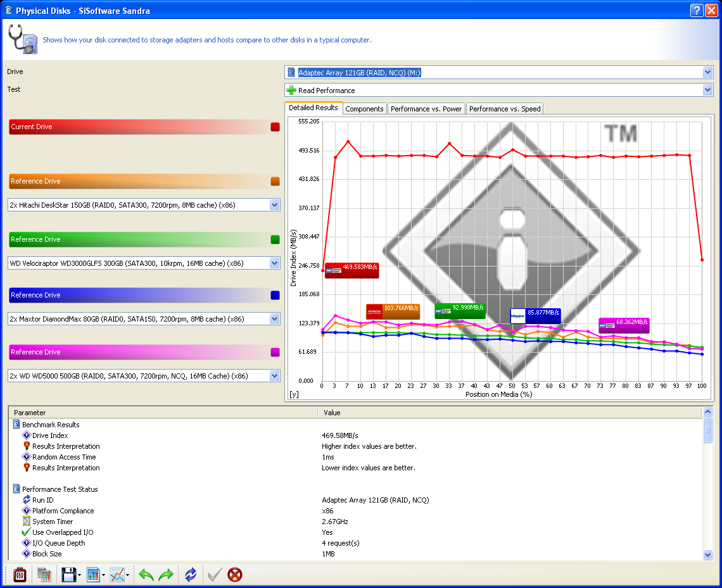
Task: Click the orange Reference Drive color swatch
Action: [x=275, y=181]
